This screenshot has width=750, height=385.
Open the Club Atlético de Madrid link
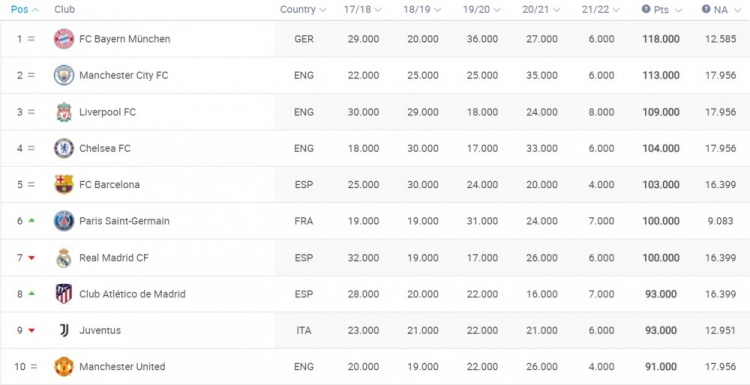click(x=132, y=294)
